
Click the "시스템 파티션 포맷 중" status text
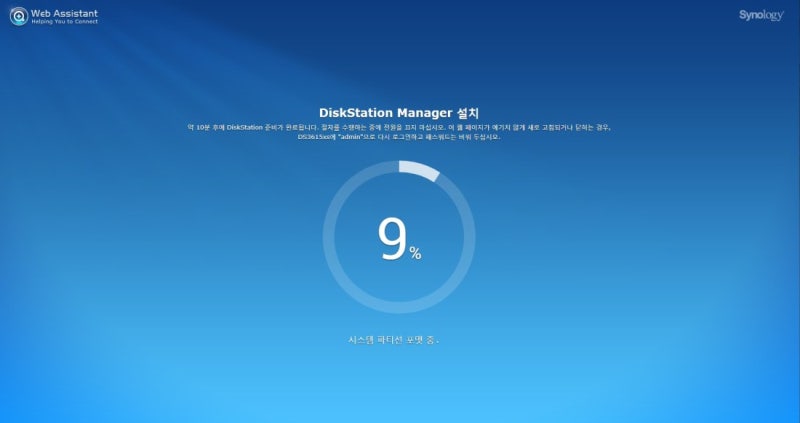coord(393,340)
